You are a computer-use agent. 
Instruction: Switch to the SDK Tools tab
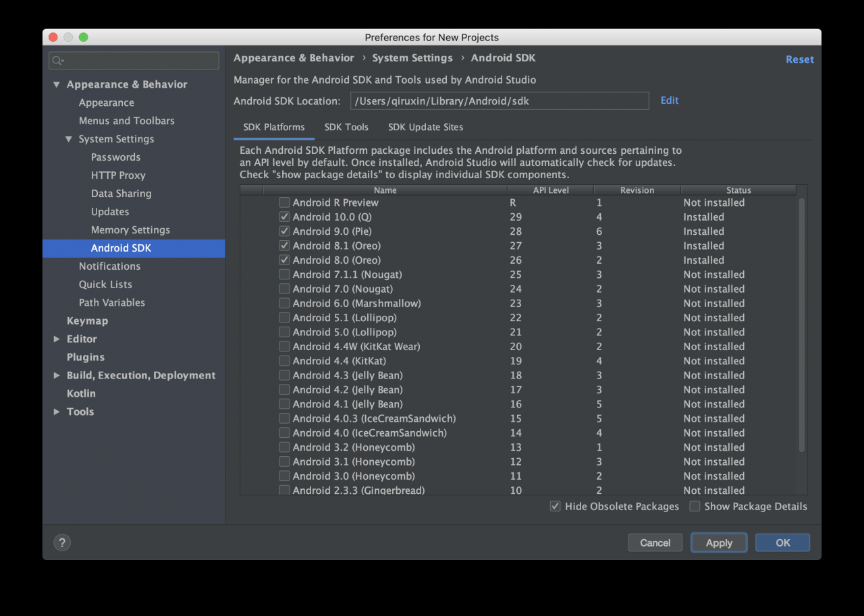tap(346, 127)
